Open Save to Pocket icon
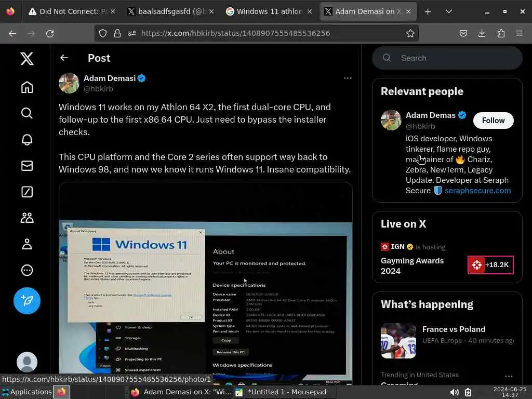Screen dimensions: 532x399 (x=463, y=33)
